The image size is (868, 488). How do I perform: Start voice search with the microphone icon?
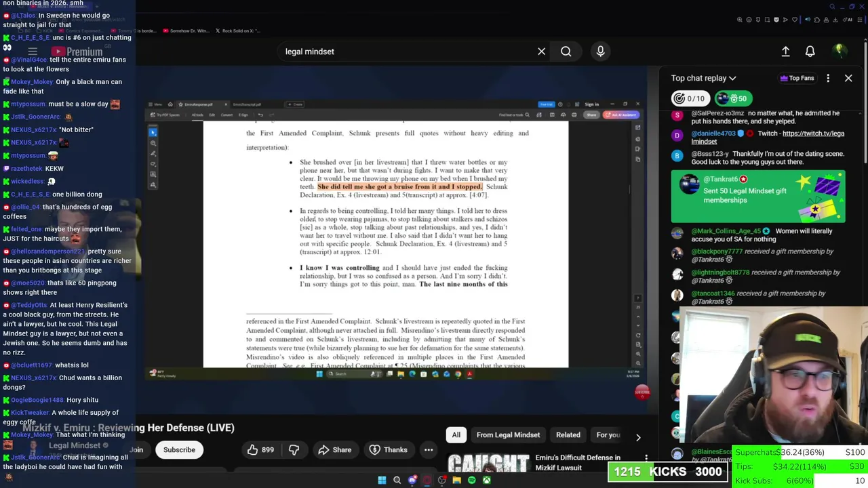point(600,52)
